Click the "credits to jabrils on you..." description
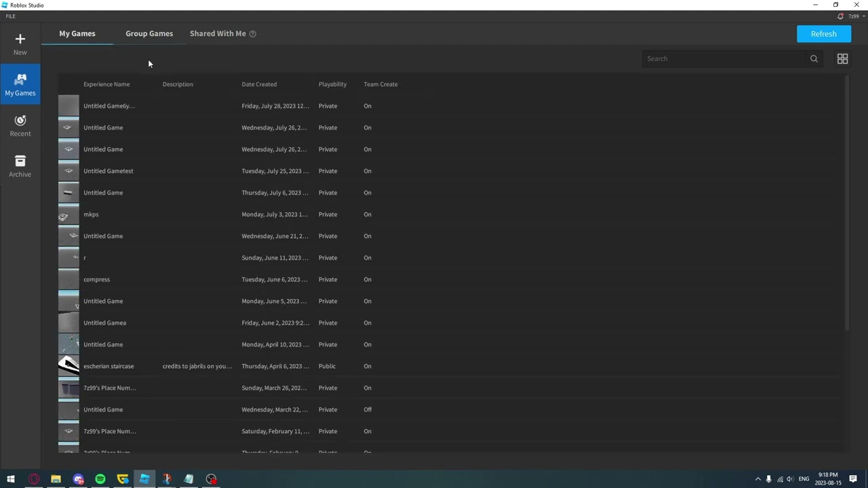The height and width of the screenshot is (488, 868). pos(197,367)
